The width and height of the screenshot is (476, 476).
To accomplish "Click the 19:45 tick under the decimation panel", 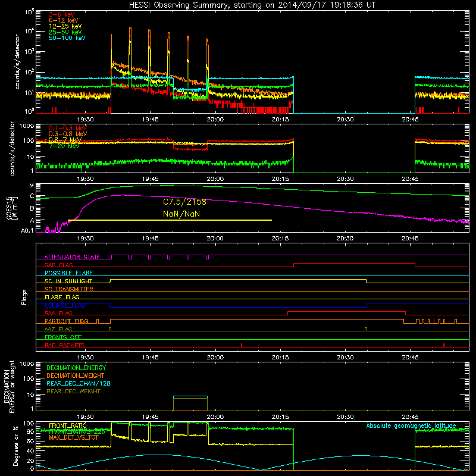I will pos(151,417).
